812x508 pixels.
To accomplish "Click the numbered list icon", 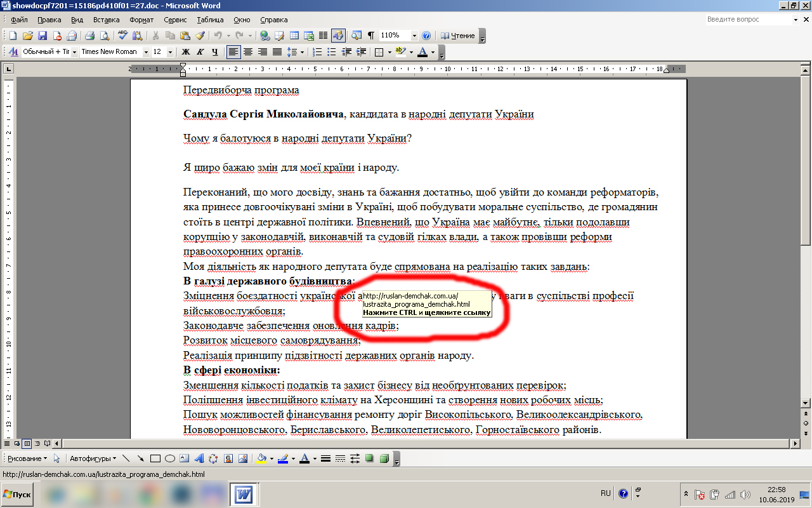I will [317, 52].
